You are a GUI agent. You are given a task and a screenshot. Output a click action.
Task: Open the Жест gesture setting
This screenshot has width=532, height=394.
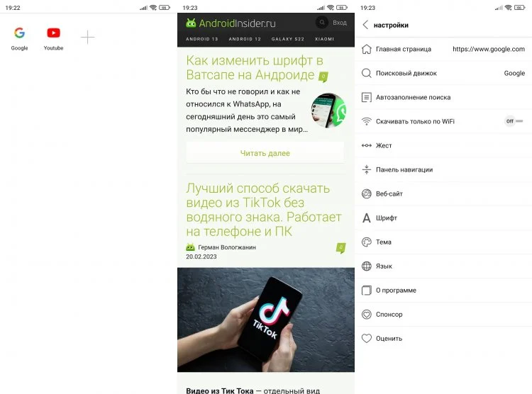[x=443, y=145]
